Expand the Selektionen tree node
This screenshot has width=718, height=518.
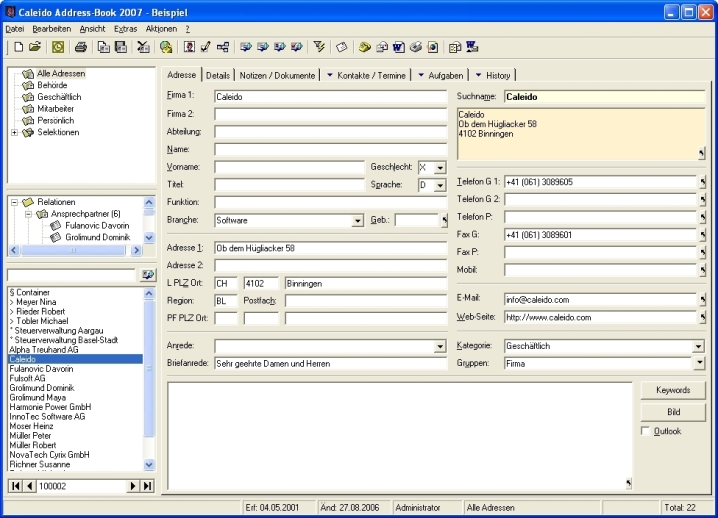coord(14,132)
